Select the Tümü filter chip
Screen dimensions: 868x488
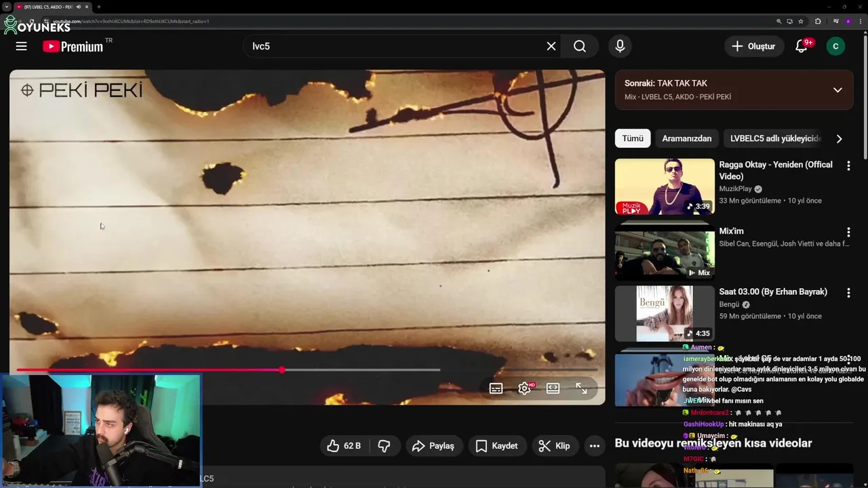coord(633,138)
